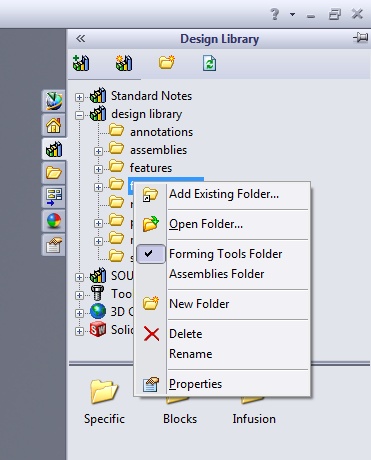Screen dimensions: 371x460
Task: Open the View Palette tab
Action: point(54,197)
